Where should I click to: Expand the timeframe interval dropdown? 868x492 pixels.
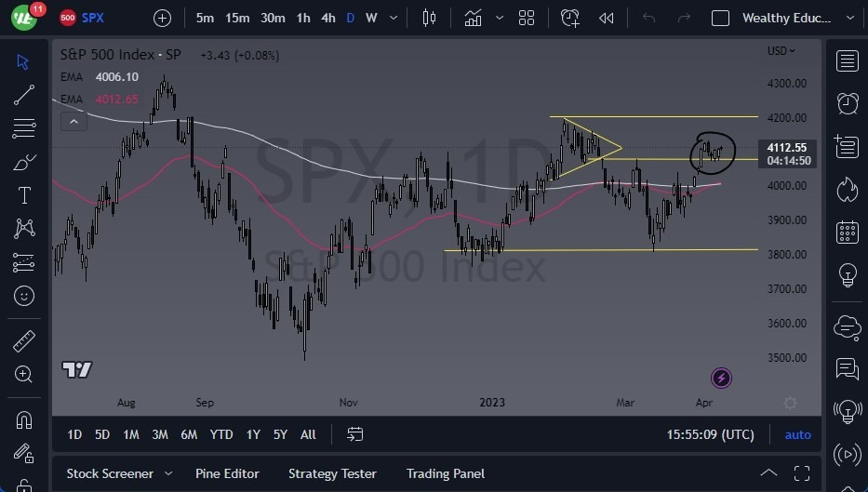pyautogui.click(x=394, y=19)
